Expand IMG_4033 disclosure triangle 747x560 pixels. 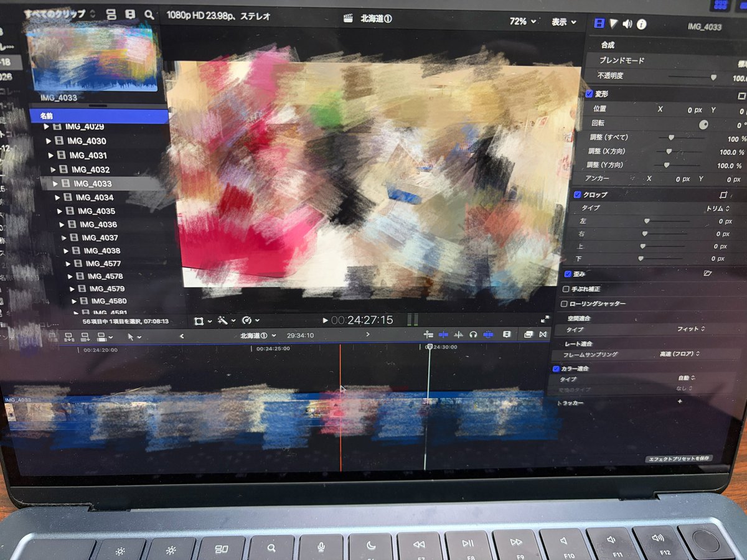tap(55, 184)
